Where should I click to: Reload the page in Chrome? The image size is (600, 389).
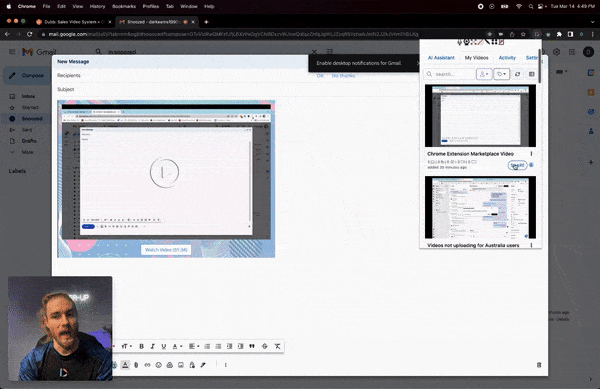pos(29,34)
